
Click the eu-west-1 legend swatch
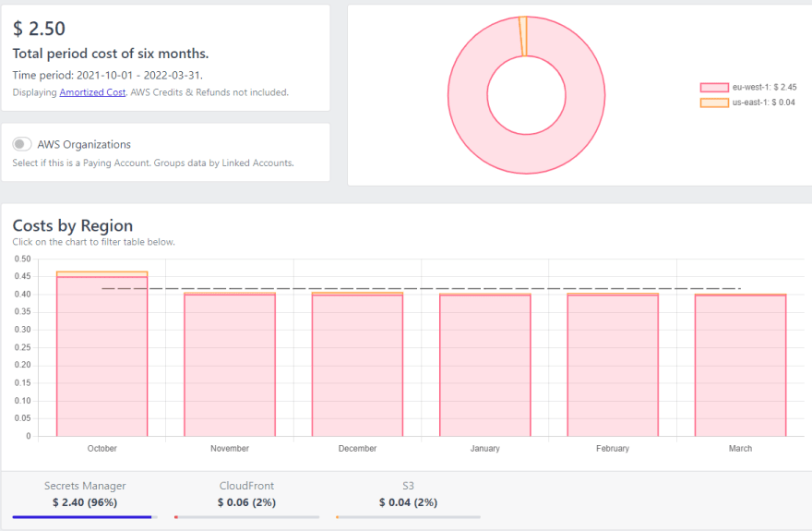tap(714, 88)
